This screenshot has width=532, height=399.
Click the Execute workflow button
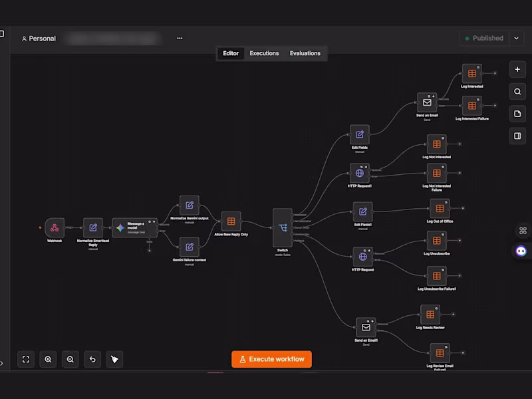coord(271,359)
